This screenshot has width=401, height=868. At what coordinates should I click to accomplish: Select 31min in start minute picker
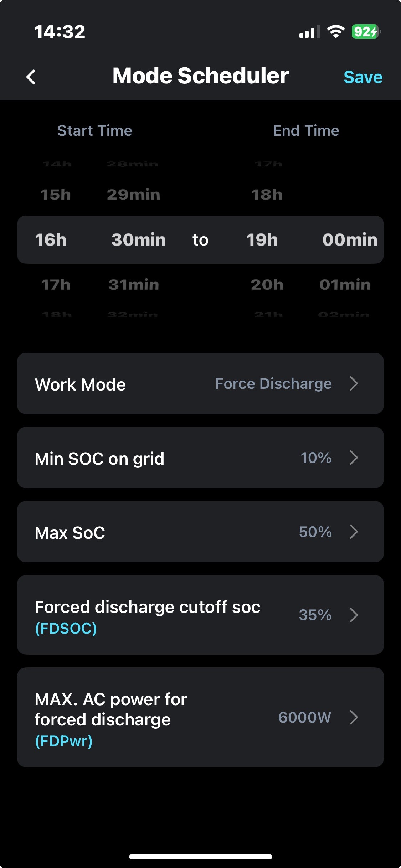click(x=134, y=285)
